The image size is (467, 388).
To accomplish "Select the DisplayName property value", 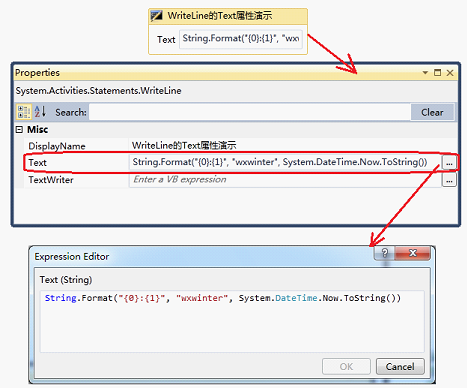I will (x=285, y=146).
